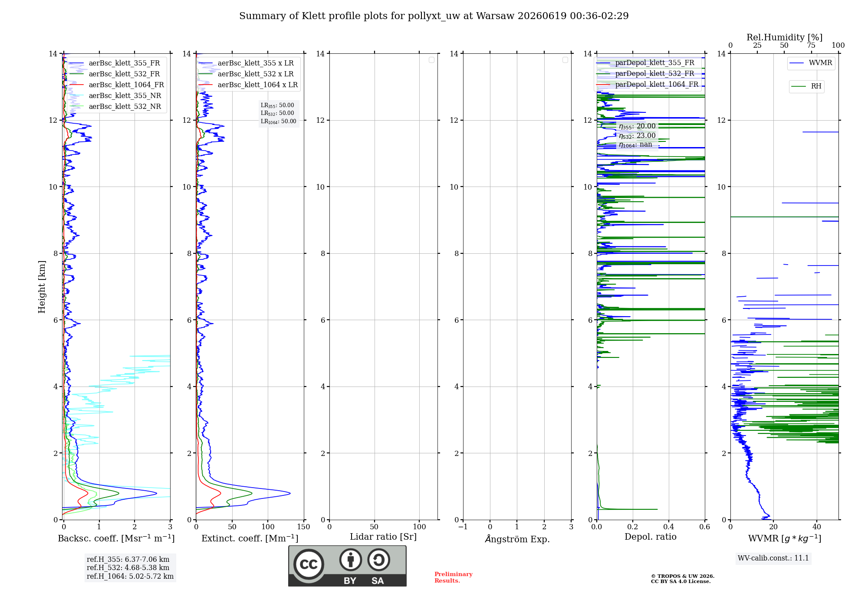Click the cyan aerBsc_klett_355_NR legend entry
Viewport: 868px width, 590px height.
click(x=115, y=96)
